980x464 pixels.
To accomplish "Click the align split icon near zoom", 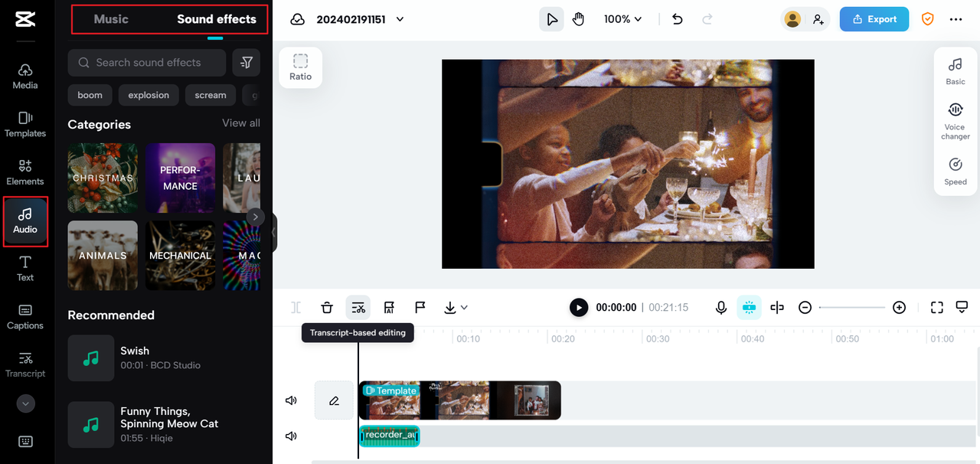I will (x=777, y=308).
